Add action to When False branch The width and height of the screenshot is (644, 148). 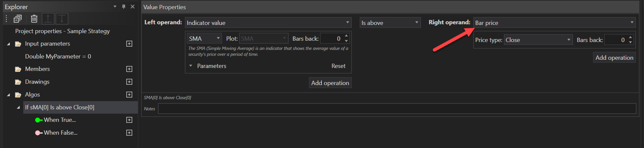129,133
